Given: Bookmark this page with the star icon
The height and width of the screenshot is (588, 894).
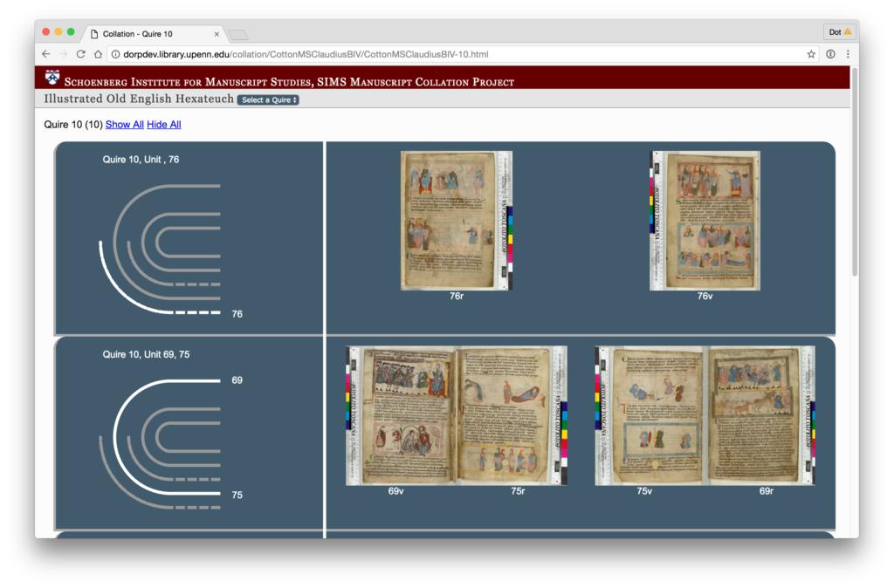Looking at the screenshot, I should 811,54.
